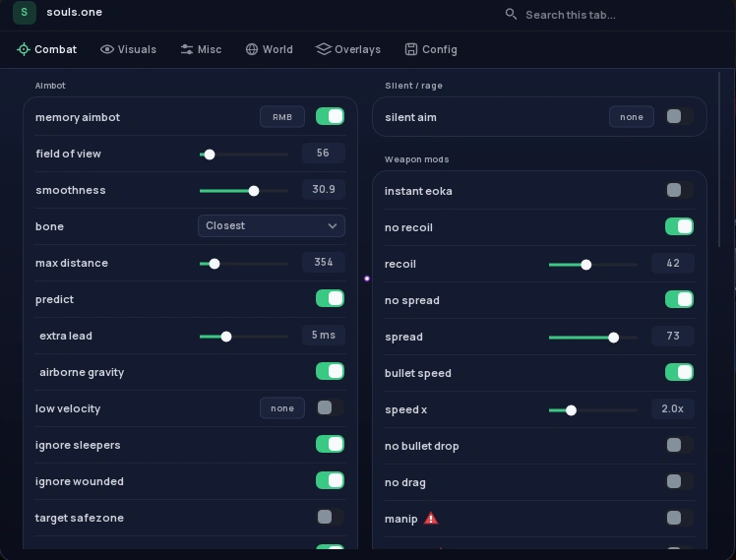
Task: Enable the manip toggle
Action: [x=679, y=518]
